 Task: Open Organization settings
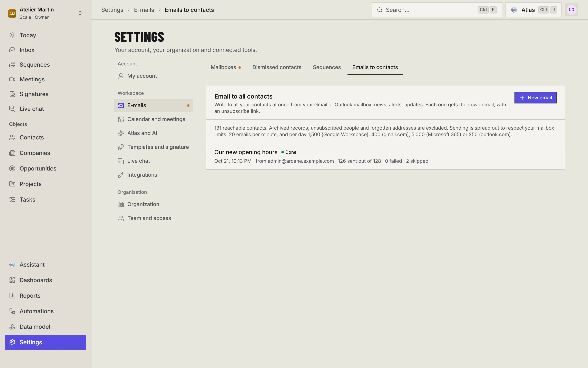coord(153,204)
